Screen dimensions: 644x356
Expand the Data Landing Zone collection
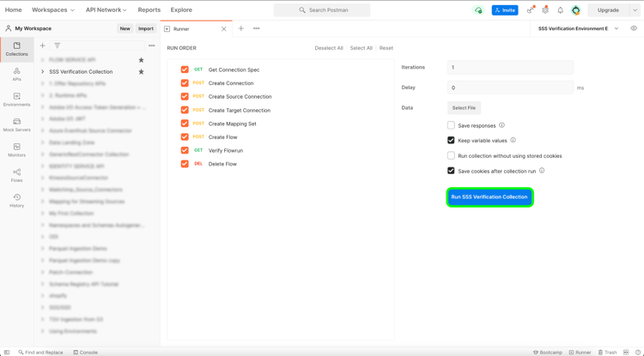point(42,142)
